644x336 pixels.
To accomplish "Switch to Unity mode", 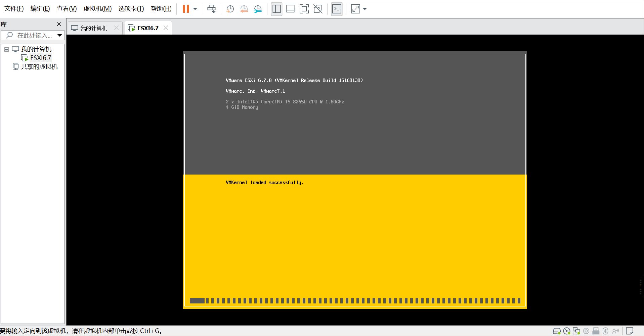I will (318, 9).
